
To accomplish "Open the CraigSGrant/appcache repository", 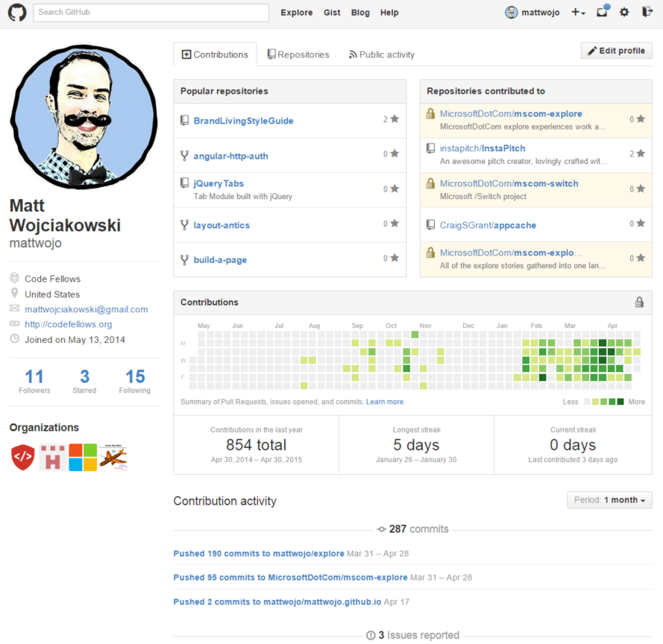I will coord(488,225).
